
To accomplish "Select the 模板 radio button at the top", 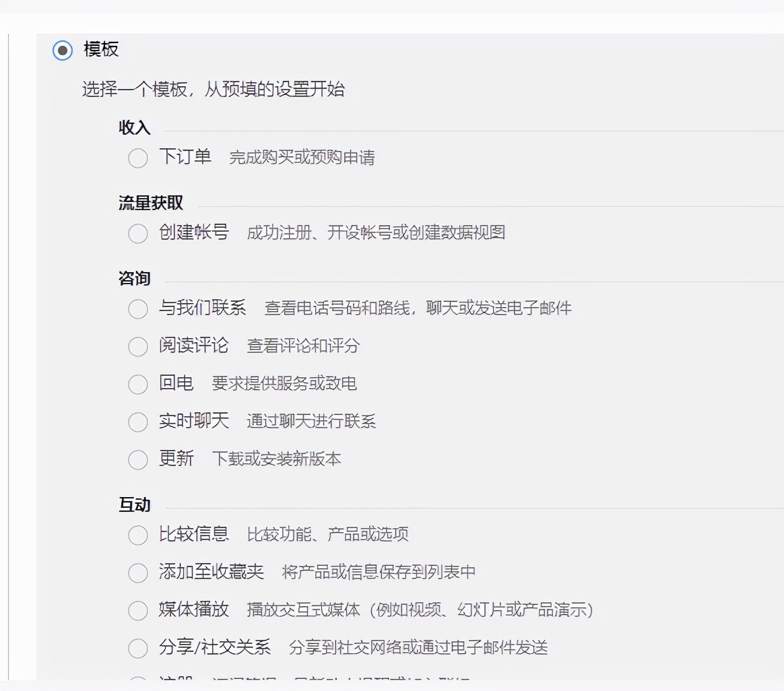I will (x=61, y=50).
